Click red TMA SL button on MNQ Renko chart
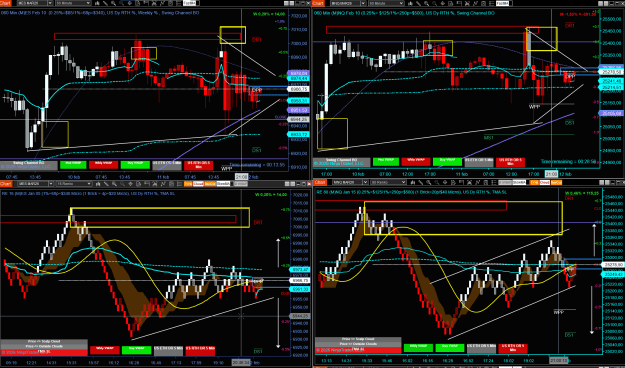This screenshot has width=625, height=368. [x=358, y=350]
